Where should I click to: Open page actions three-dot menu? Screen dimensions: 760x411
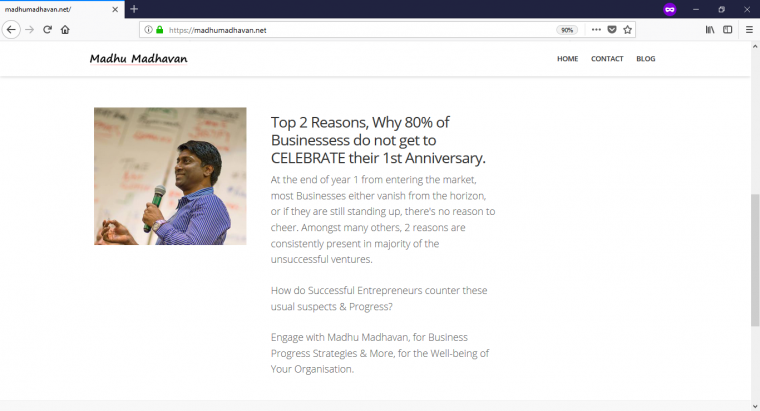596,30
